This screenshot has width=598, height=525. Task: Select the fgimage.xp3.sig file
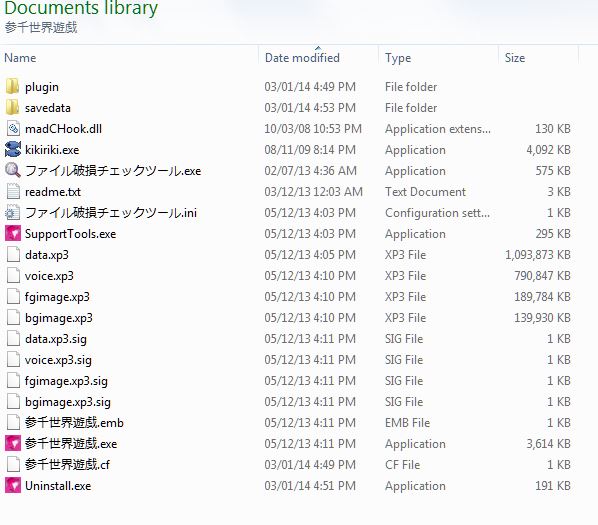[66, 381]
